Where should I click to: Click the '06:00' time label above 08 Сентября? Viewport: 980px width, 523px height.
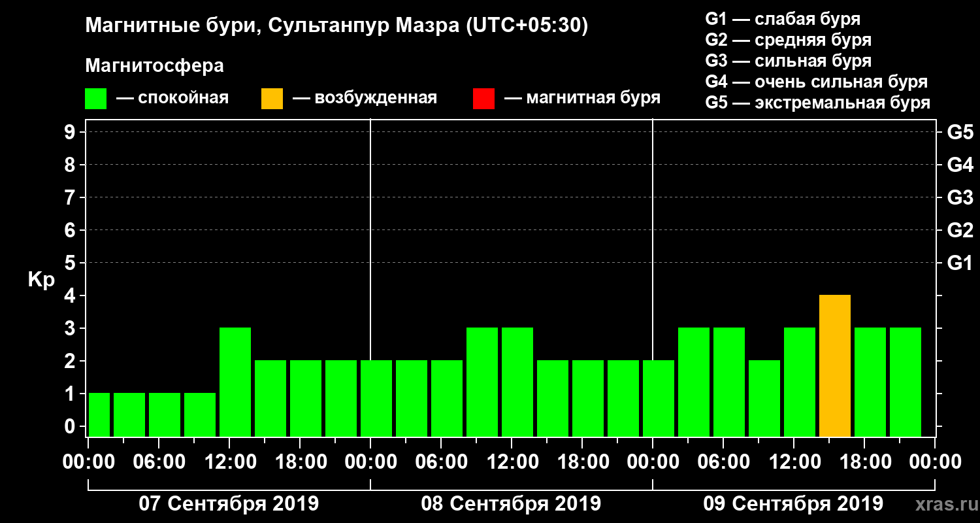pyautogui.click(x=441, y=462)
